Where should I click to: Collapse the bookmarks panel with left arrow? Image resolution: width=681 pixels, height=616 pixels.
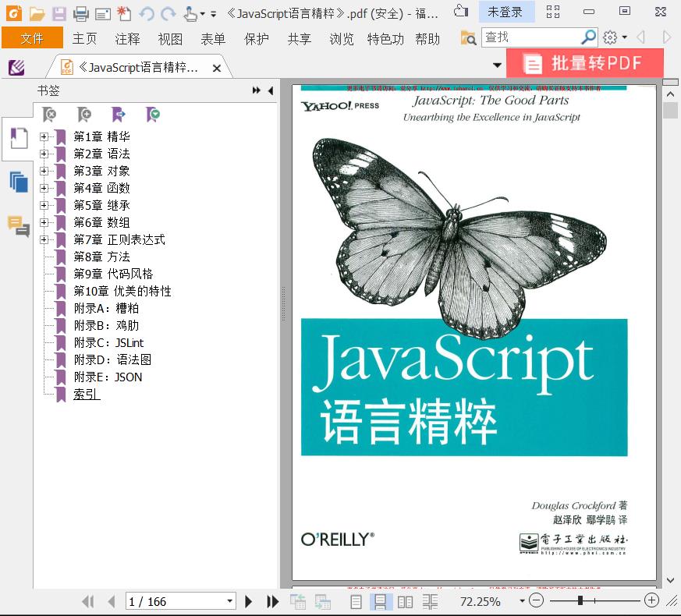pos(271,90)
